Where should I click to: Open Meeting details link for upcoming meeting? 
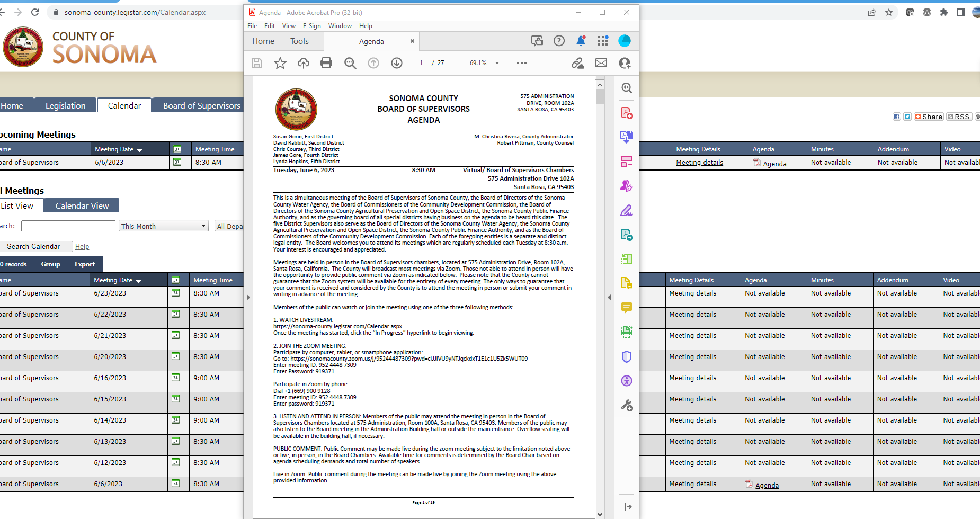(699, 163)
